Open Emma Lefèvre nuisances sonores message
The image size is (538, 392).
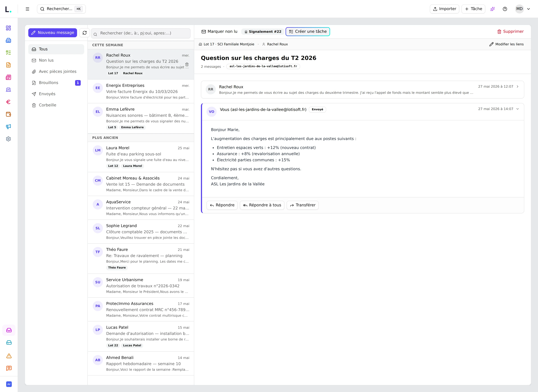click(141, 118)
